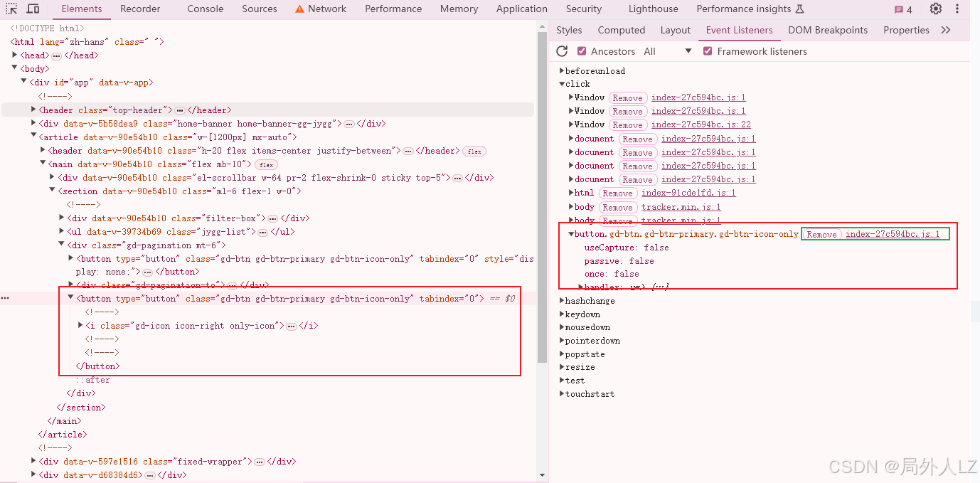Open the Sources tab

[x=260, y=9]
